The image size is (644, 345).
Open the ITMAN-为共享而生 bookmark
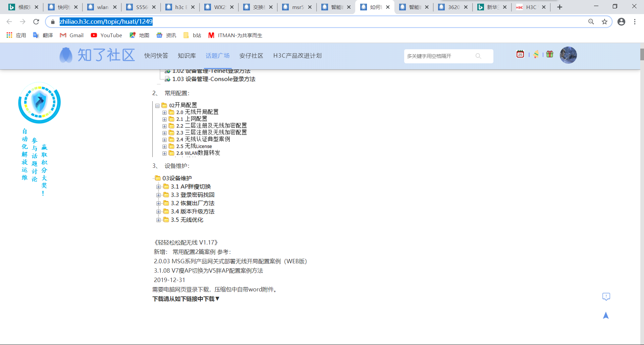235,35
